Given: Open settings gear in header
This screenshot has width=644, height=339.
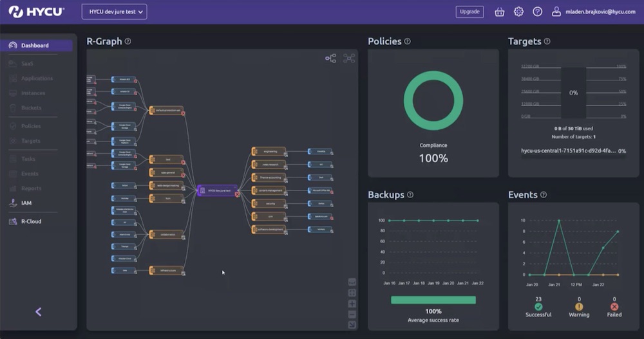Looking at the screenshot, I should point(518,12).
